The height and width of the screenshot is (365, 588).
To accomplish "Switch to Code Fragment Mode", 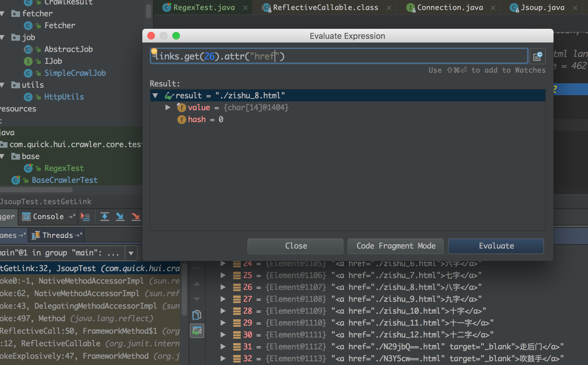I will (396, 246).
